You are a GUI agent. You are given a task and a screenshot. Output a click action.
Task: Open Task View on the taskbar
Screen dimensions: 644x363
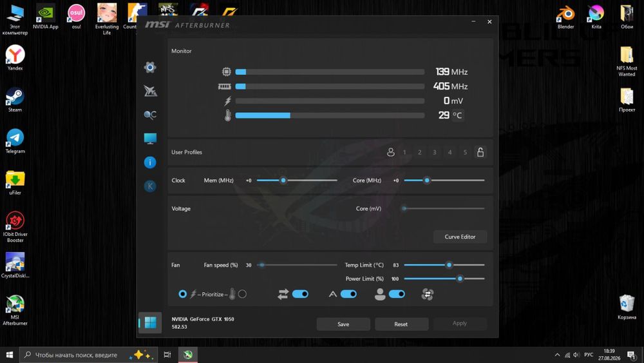coord(167,355)
